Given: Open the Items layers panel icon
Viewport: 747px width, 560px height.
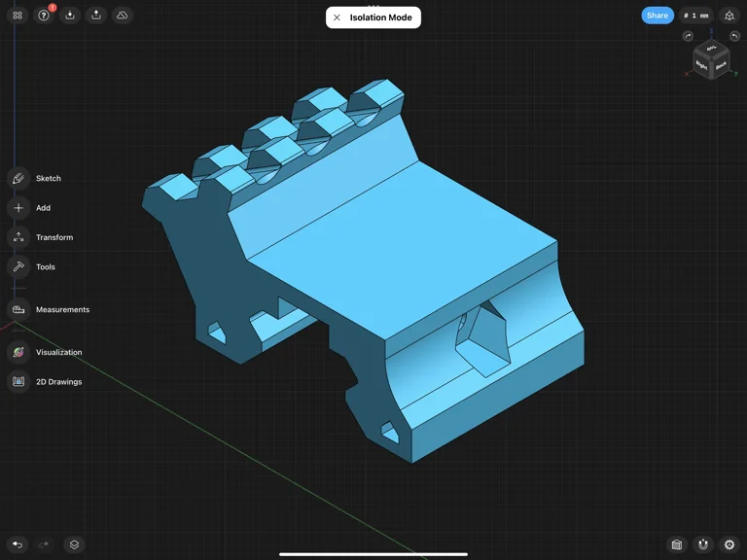Looking at the screenshot, I should pos(74,544).
